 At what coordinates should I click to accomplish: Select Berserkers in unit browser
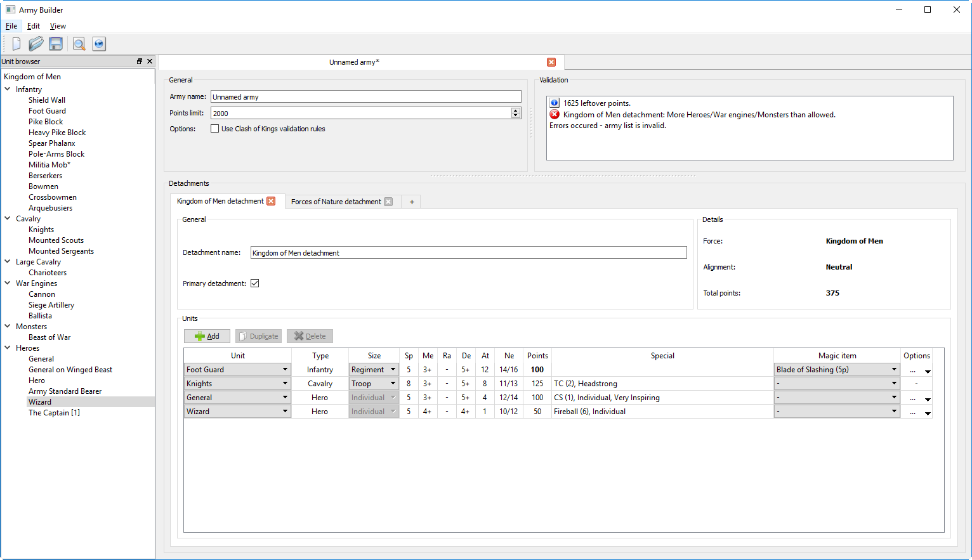(x=45, y=176)
